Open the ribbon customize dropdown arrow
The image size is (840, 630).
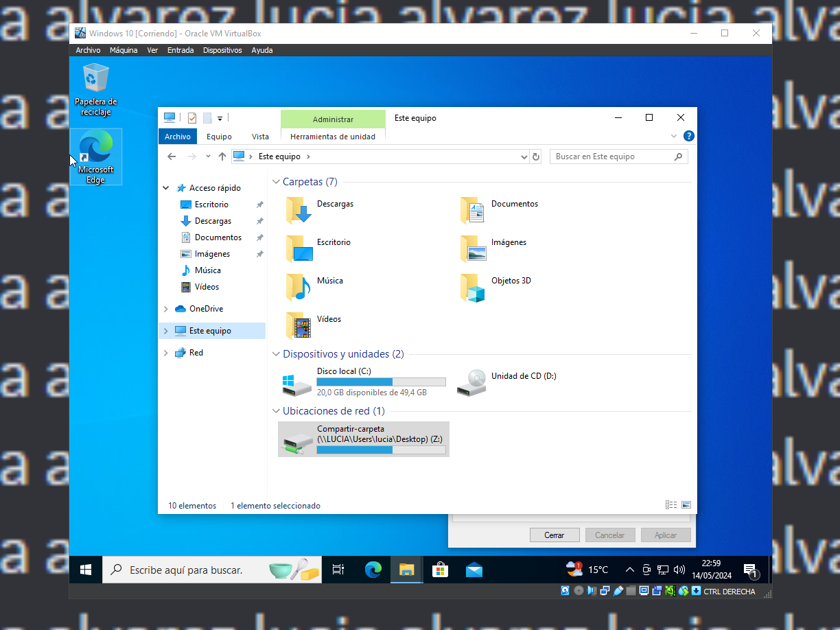coord(220,118)
